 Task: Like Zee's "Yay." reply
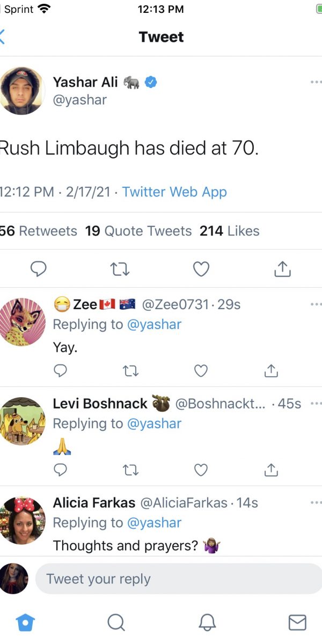(201, 370)
